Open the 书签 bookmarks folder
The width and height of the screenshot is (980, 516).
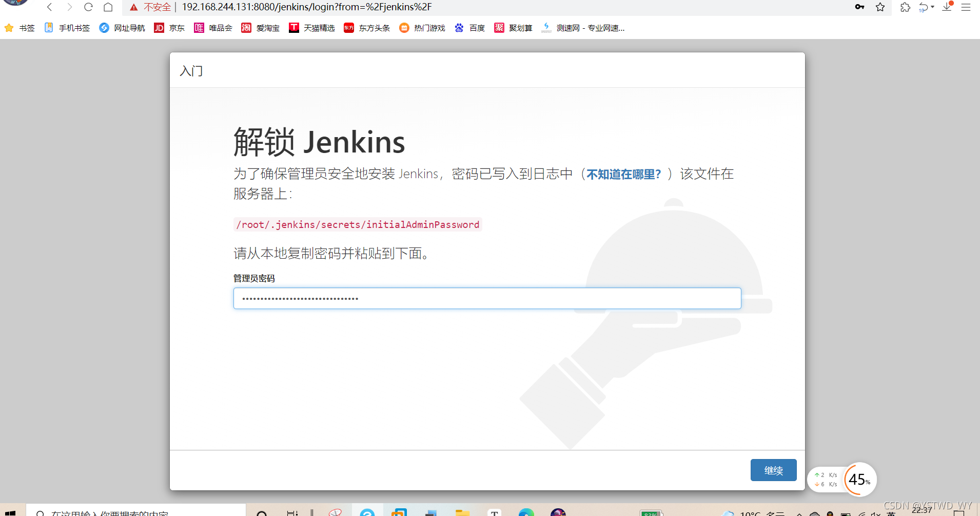(19, 28)
